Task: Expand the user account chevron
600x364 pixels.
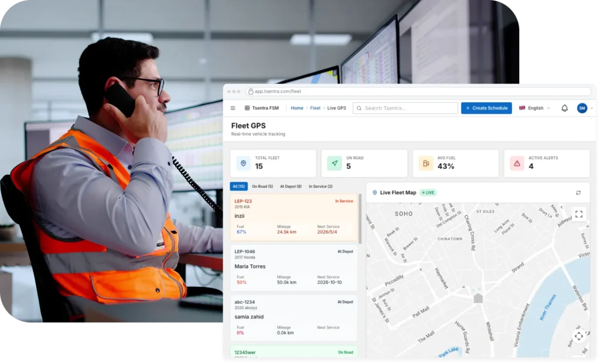Action: coord(592,108)
